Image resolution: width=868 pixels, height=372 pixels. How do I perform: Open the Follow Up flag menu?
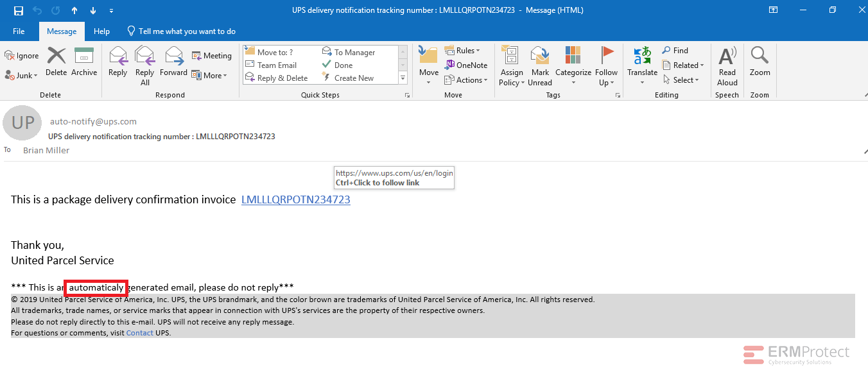pos(607,65)
